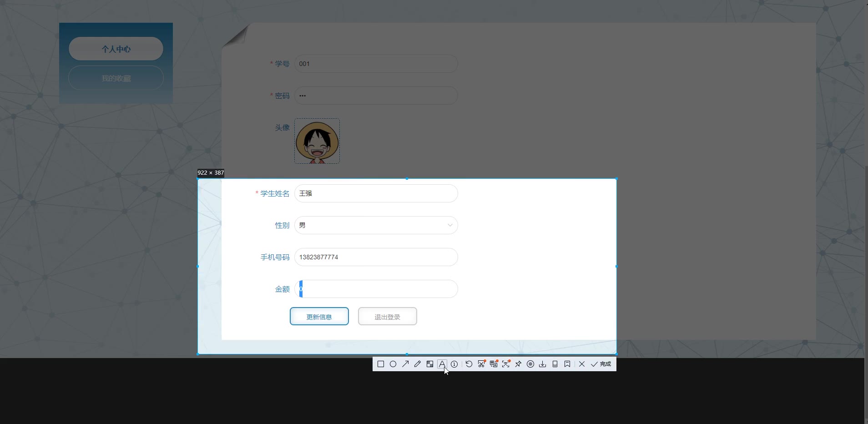The width and height of the screenshot is (868, 424).
Task: Open the 我的收藏 menu item
Action: click(x=116, y=78)
